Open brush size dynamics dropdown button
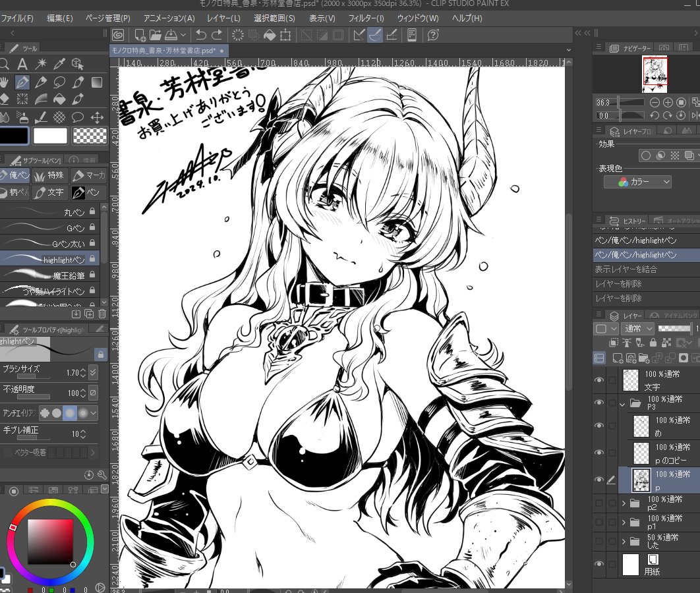The image size is (700, 593). [93, 372]
